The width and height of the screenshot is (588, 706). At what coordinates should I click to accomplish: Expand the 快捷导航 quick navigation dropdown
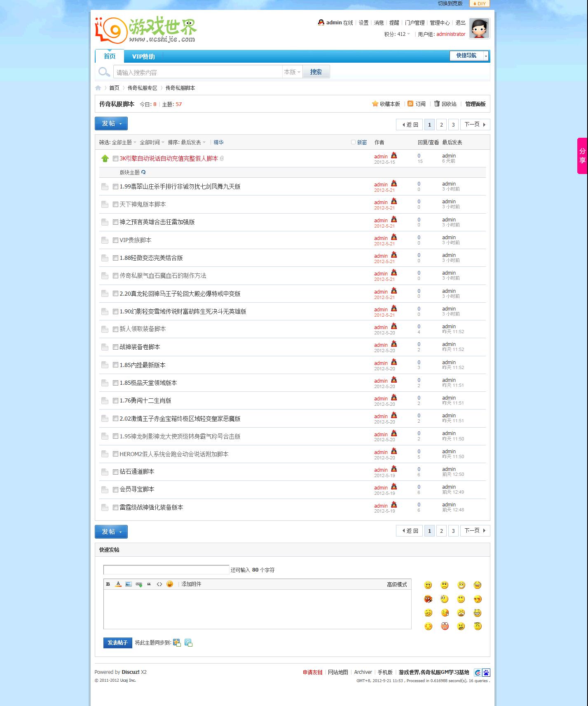pyautogui.click(x=469, y=56)
